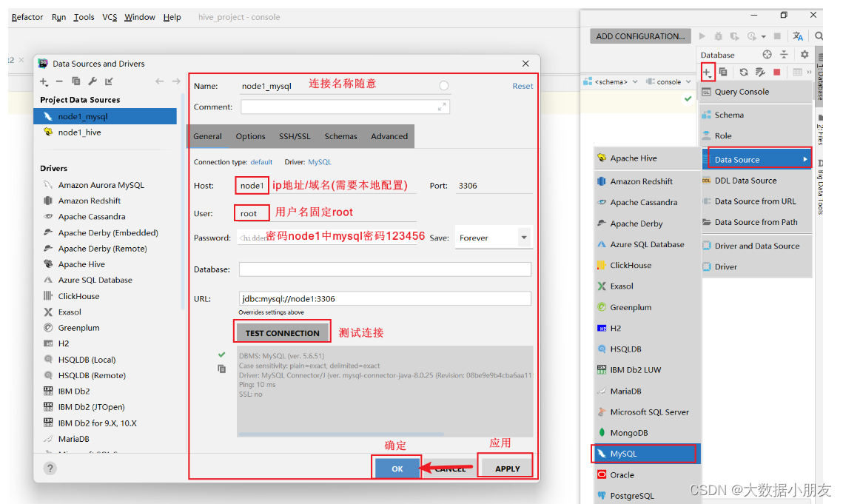Click the Profile run icon in the main toolbar
The width and height of the screenshot is (843, 504).
coord(753,36)
